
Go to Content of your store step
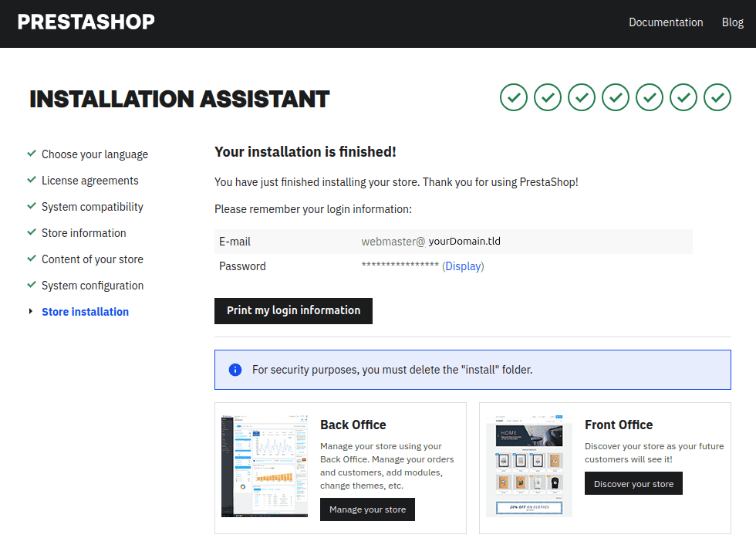[93, 259]
